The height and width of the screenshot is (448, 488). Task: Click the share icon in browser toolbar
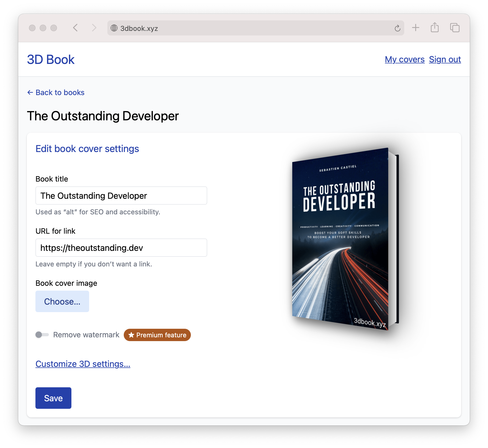click(x=435, y=28)
